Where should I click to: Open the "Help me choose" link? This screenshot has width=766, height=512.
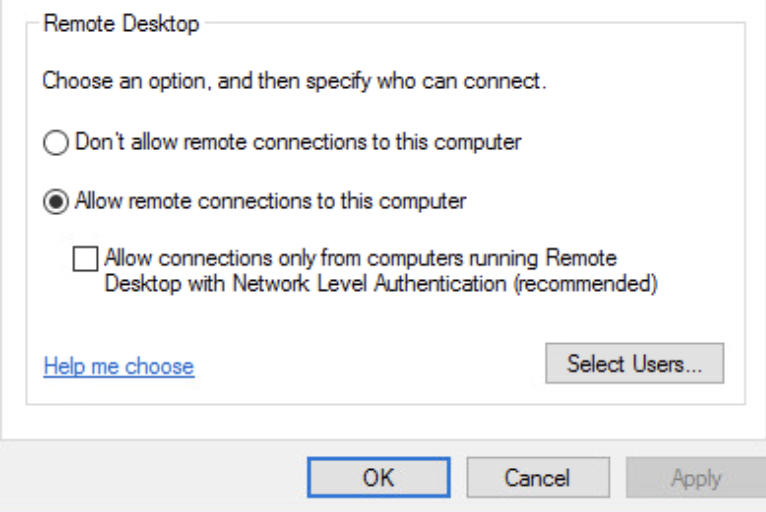(118, 367)
